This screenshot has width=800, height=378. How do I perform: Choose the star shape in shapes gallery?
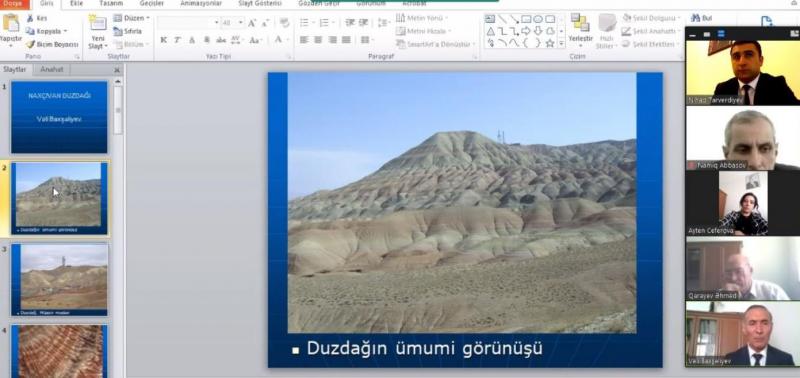pos(549,43)
